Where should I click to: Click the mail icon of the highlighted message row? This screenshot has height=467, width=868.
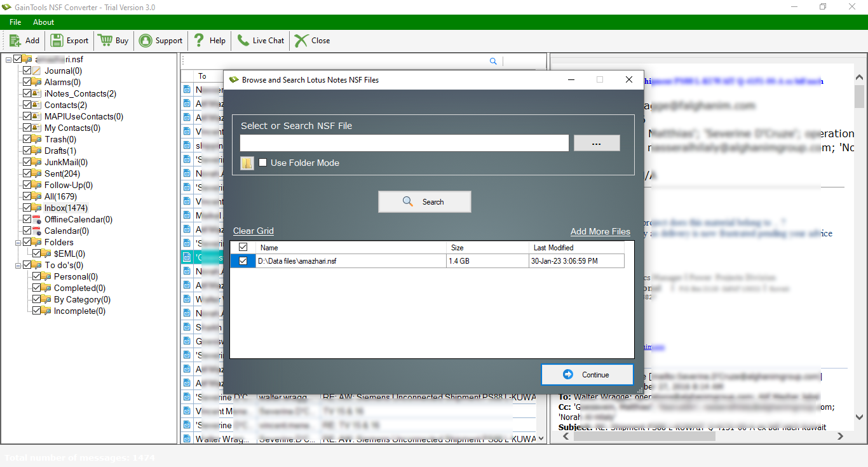(187, 257)
